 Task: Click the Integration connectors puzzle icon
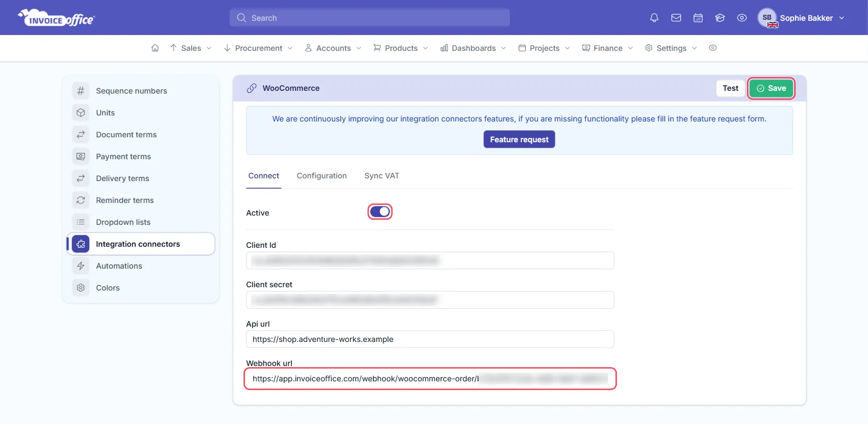[x=81, y=244]
